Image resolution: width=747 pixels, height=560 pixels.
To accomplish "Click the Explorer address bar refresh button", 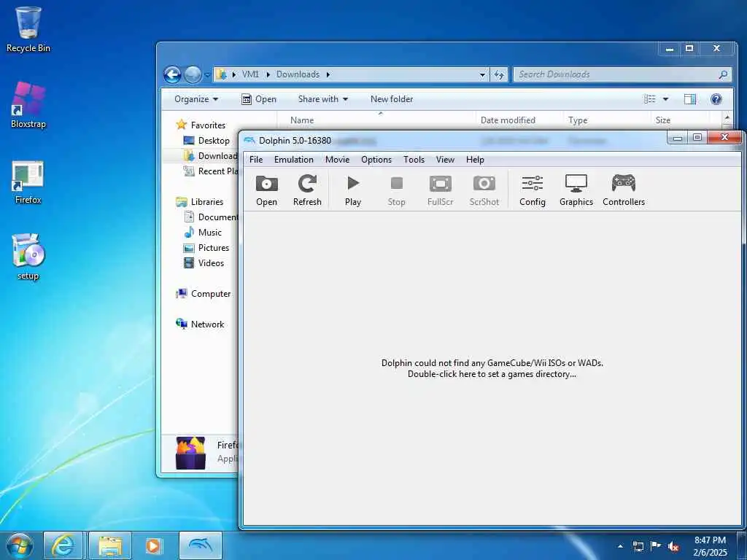I will (x=499, y=75).
